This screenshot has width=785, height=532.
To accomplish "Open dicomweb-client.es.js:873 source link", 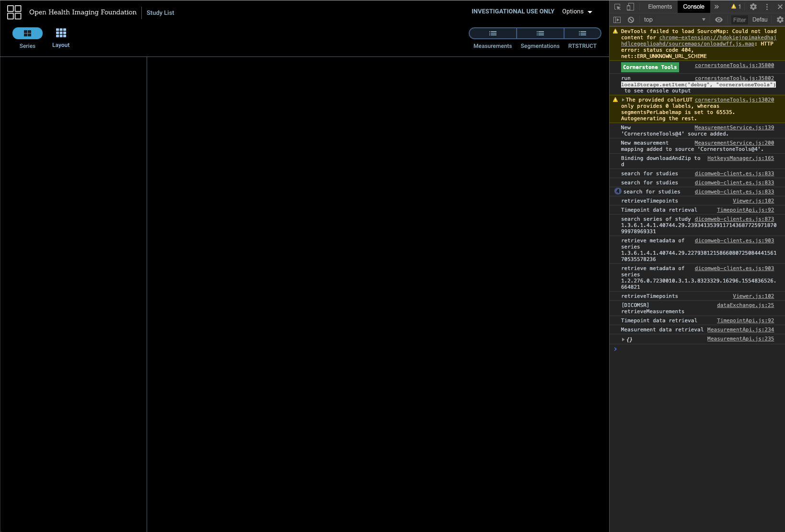I will pyautogui.click(x=734, y=219).
